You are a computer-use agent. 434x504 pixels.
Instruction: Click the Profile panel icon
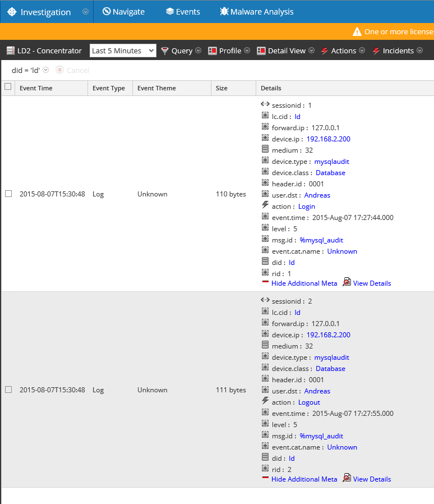click(x=213, y=51)
